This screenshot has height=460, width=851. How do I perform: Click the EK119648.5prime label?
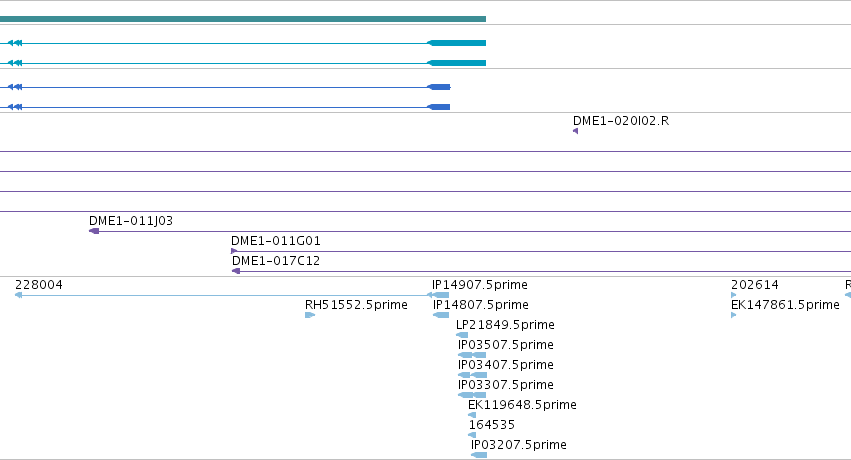tap(522, 405)
